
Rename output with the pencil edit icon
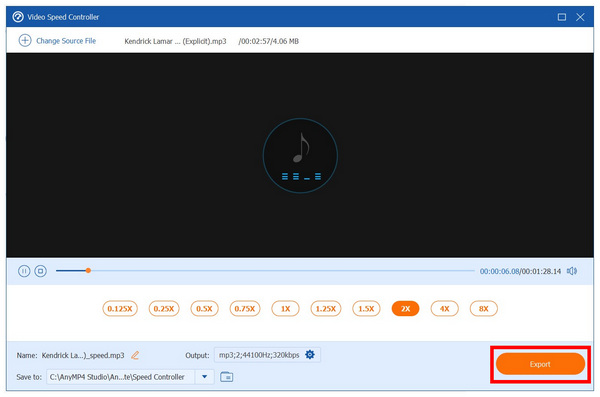click(x=135, y=355)
